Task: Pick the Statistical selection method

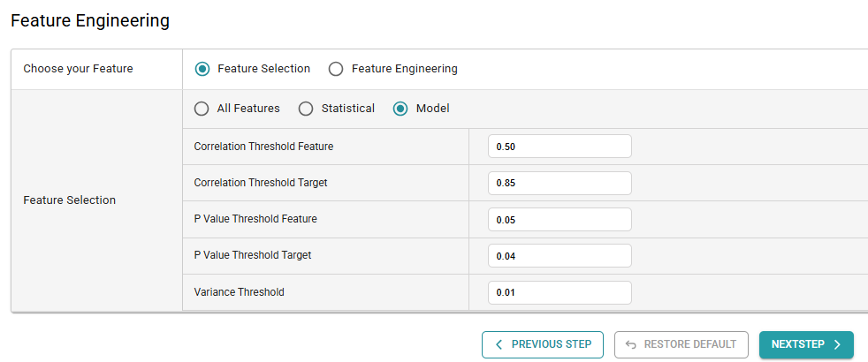Action: [x=306, y=109]
